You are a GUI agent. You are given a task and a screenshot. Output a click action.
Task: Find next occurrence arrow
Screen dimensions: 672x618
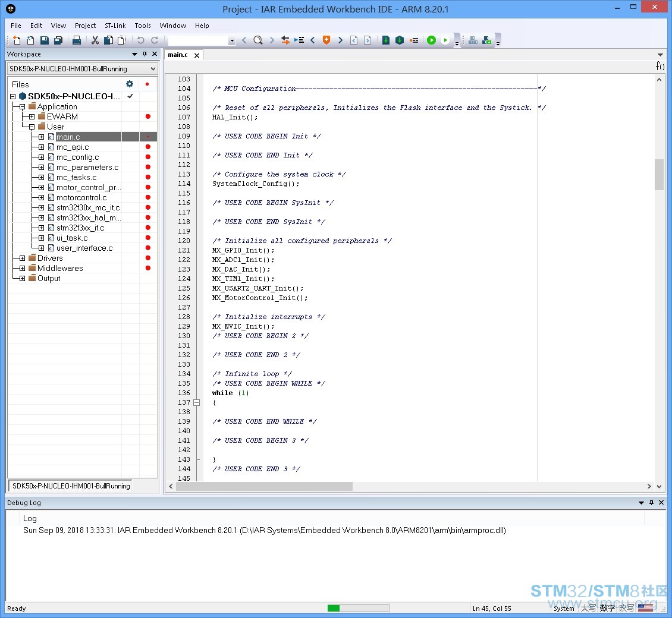272,40
